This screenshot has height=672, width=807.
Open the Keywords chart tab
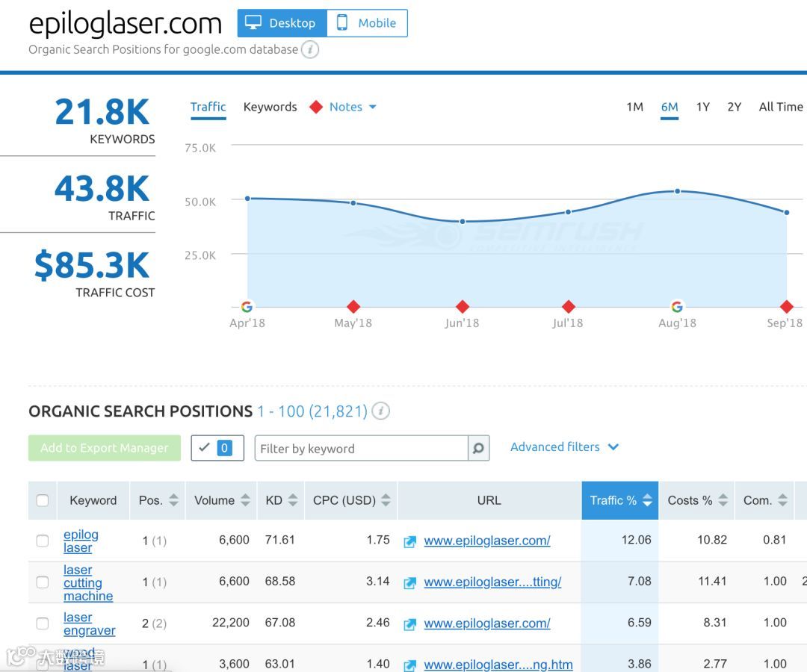click(270, 107)
